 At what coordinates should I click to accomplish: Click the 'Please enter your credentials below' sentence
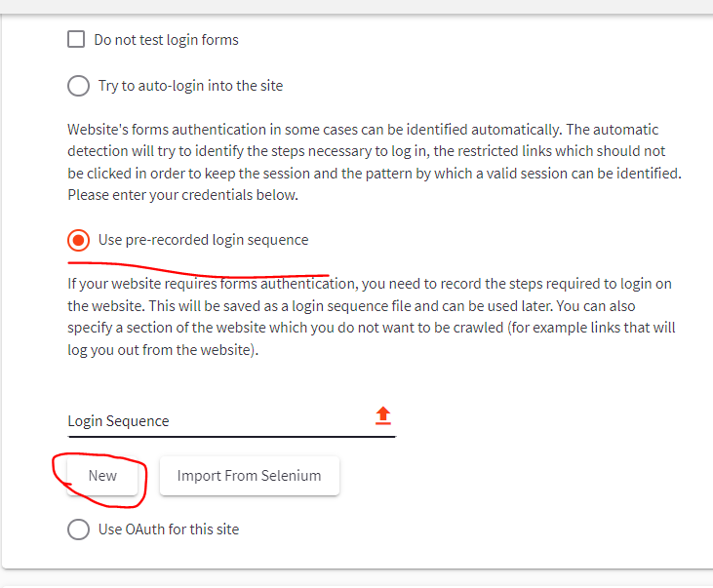coord(182,195)
